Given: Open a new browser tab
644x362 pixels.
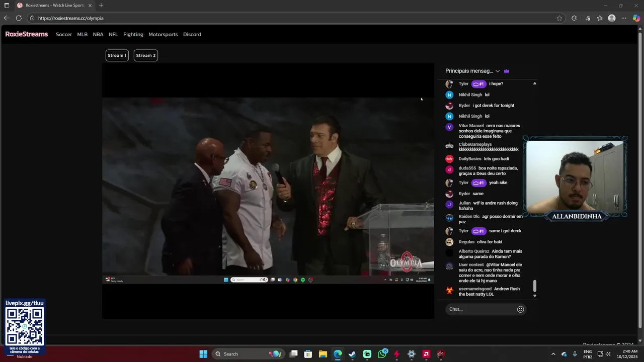Looking at the screenshot, I should pyautogui.click(x=101, y=6).
